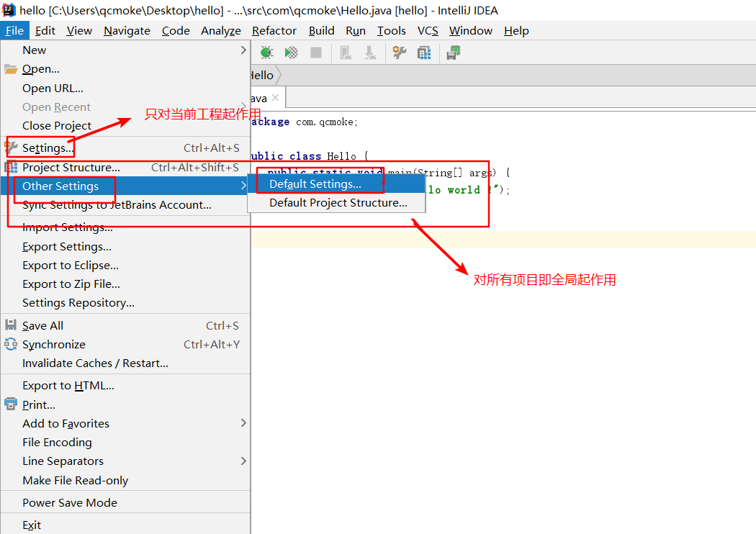Open Settings... from the File menu
The width and height of the screenshot is (756, 534).
coord(125,148)
